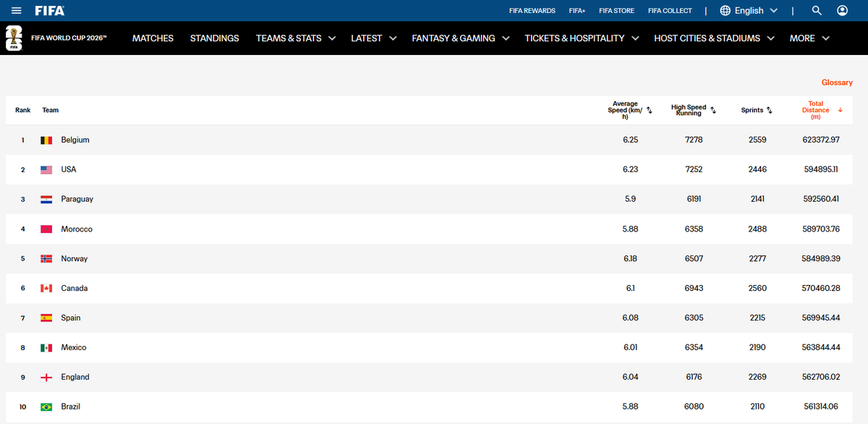The image size is (868, 424).
Task: Click Norway's average speed 6.18
Action: [630, 258]
